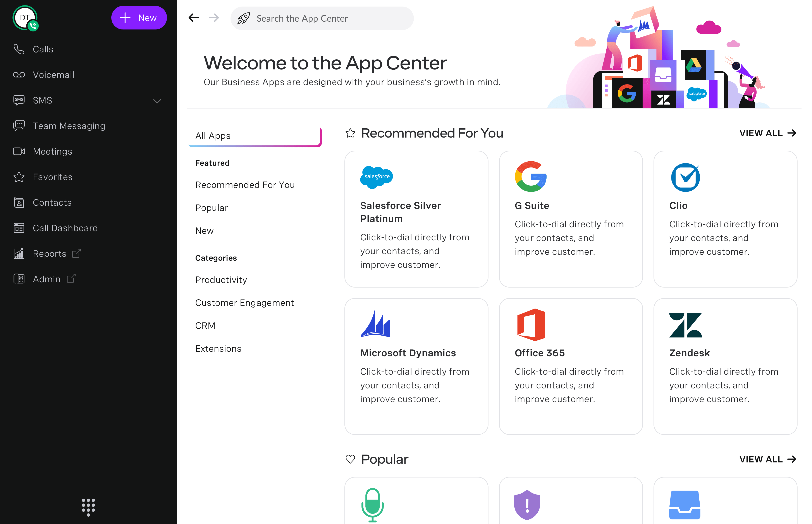
Task: Click the G Suite app icon
Action: (530, 176)
